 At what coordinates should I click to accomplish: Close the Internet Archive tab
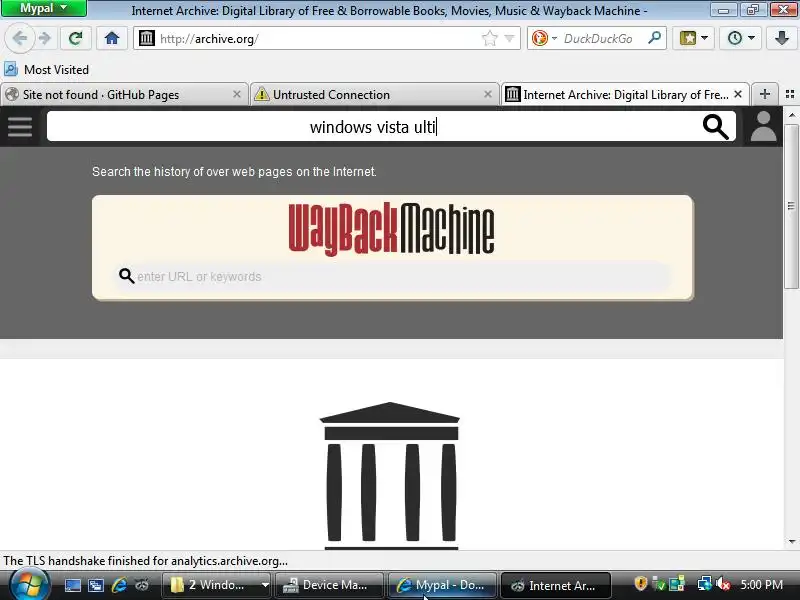click(x=738, y=94)
